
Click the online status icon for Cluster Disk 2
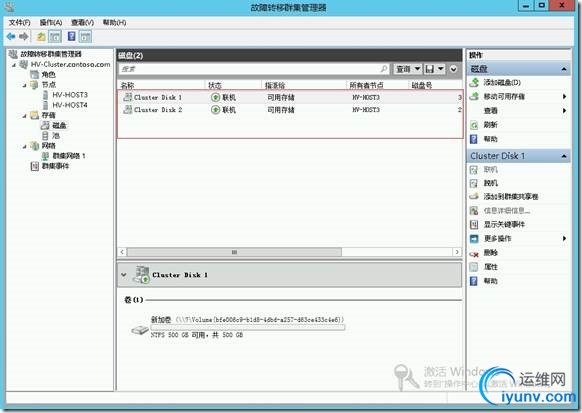215,110
